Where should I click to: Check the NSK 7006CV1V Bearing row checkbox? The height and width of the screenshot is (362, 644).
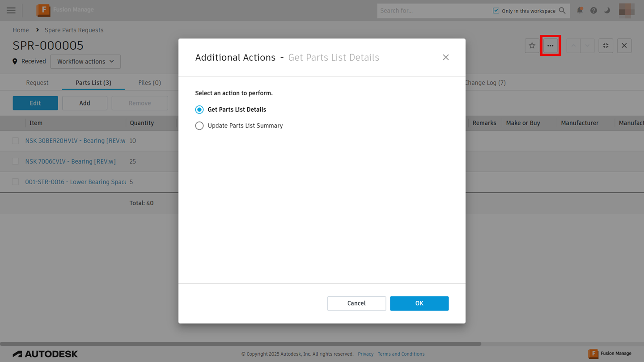[x=16, y=161]
